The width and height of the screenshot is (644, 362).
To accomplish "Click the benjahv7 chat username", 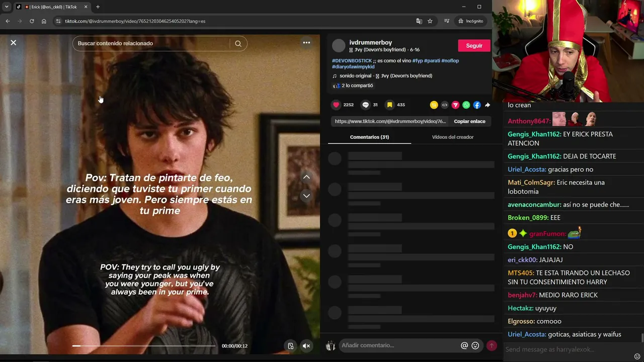I will (522, 295).
